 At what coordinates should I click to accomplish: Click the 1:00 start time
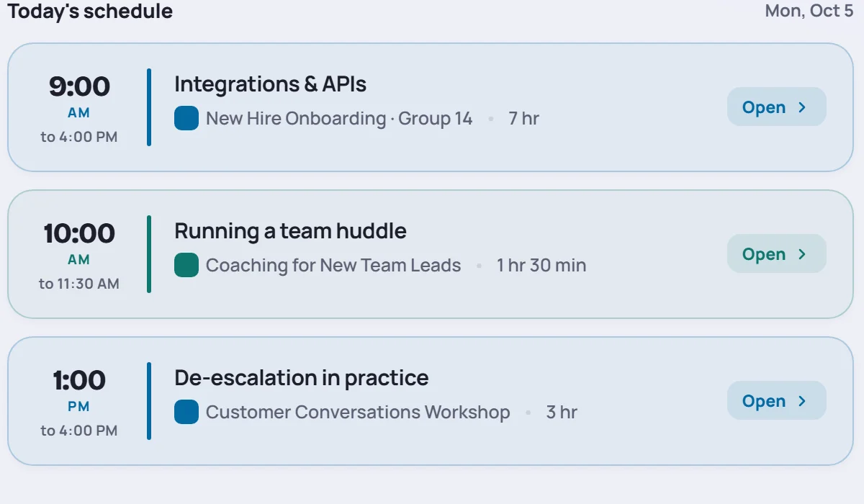(x=79, y=380)
